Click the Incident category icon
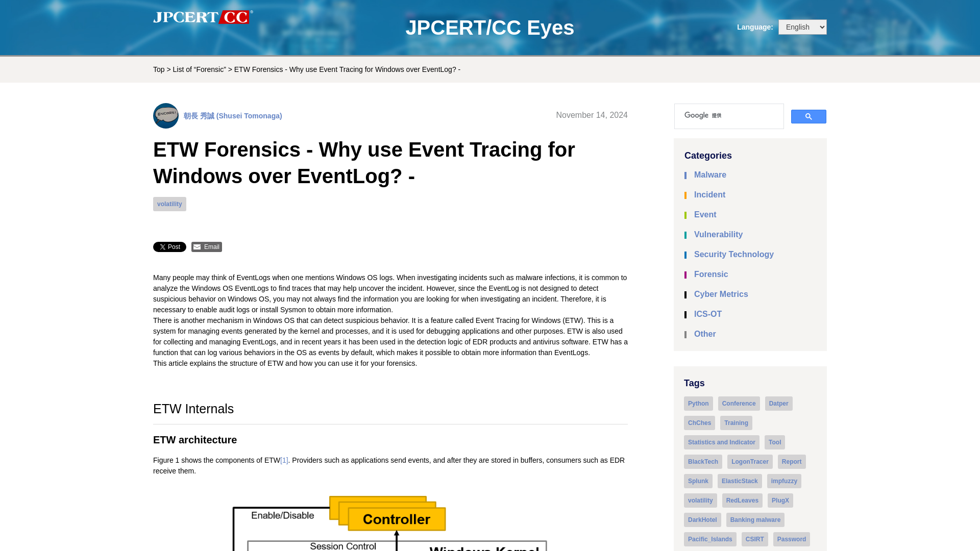The width and height of the screenshot is (980, 551). (x=686, y=195)
